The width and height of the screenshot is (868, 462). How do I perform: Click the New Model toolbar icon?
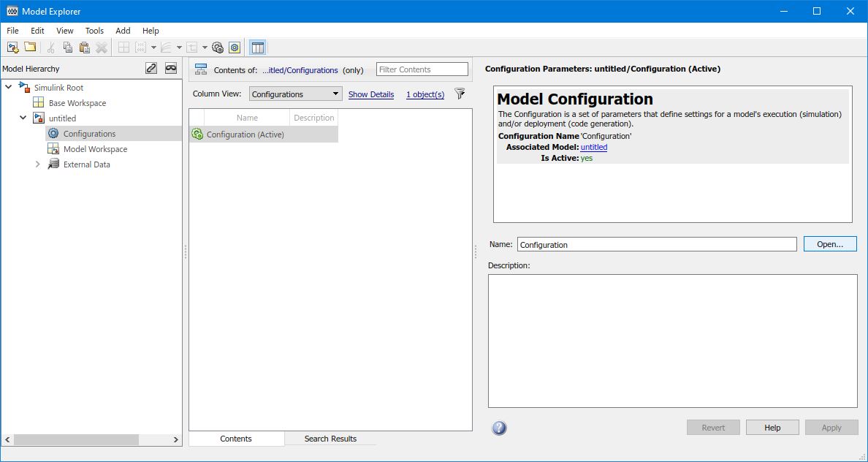(12, 48)
